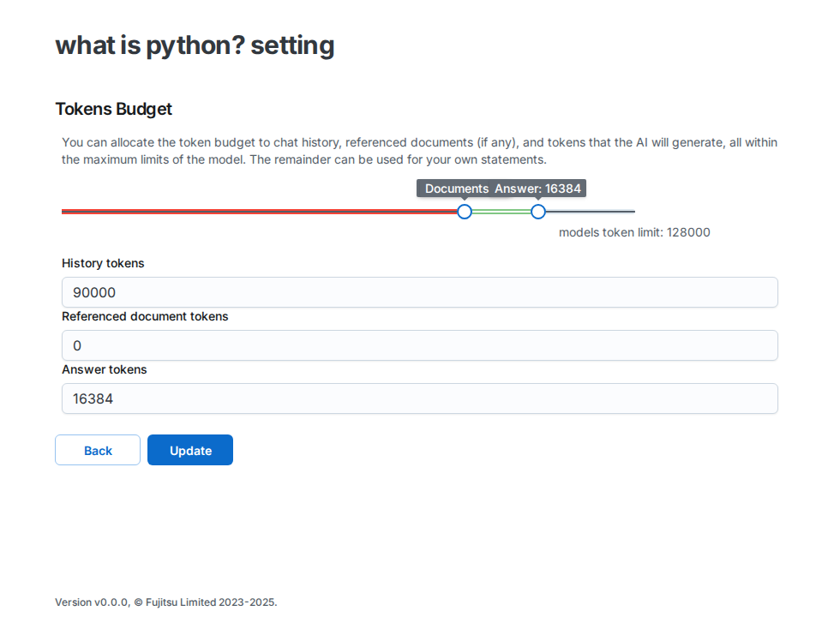Go back using the Back button
Image resolution: width=840 pixels, height=617 pixels.
pyautogui.click(x=98, y=450)
